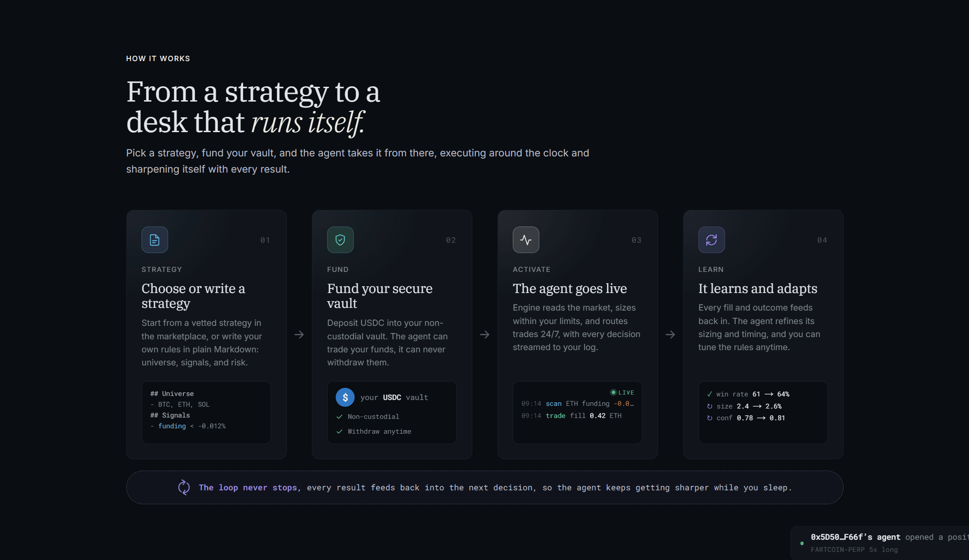Image resolution: width=969 pixels, height=560 pixels.
Task: Click the Learn refresh-arrows icon
Action: pyautogui.click(x=711, y=240)
